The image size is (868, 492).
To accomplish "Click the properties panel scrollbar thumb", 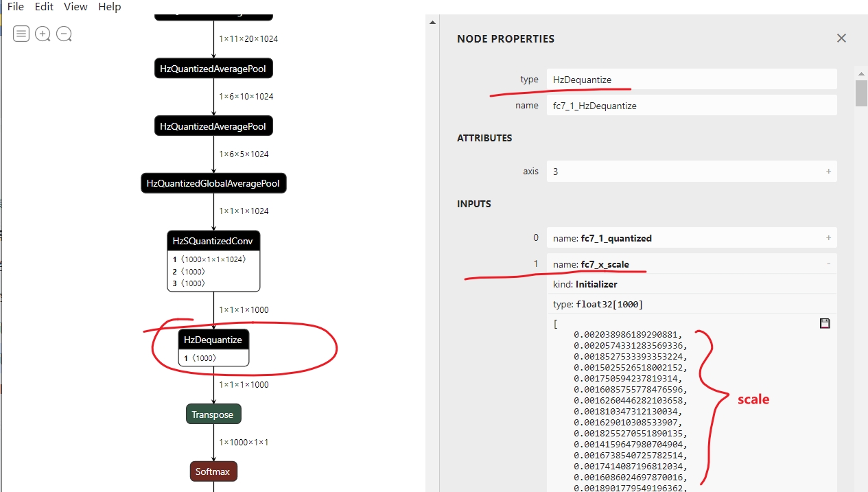I will (861, 93).
